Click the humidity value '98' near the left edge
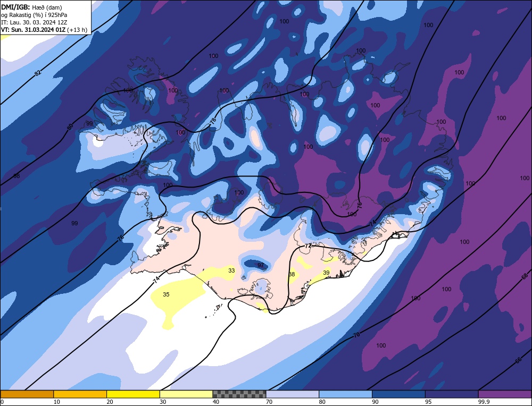 click(16, 176)
